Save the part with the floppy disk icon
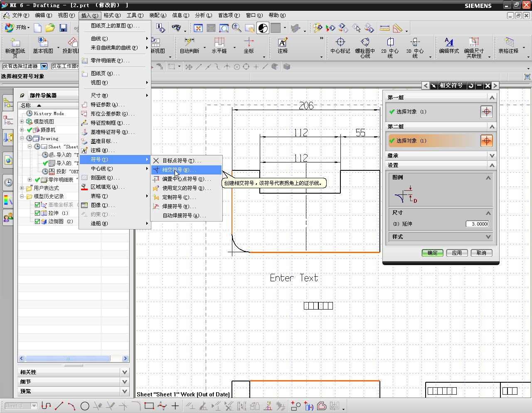 (63, 28)
